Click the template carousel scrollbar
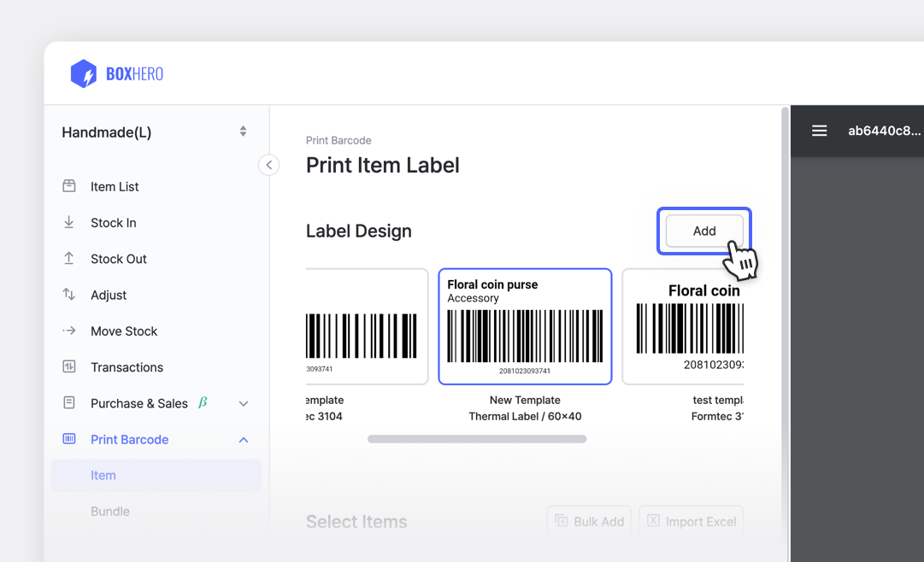The image size is (924, 562). coord(476,438)
